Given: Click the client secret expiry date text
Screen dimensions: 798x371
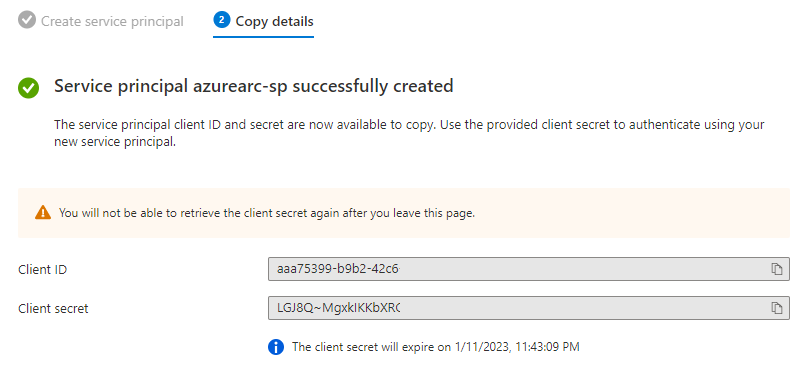Looking at the screenshot, I should tap(436, 347).
